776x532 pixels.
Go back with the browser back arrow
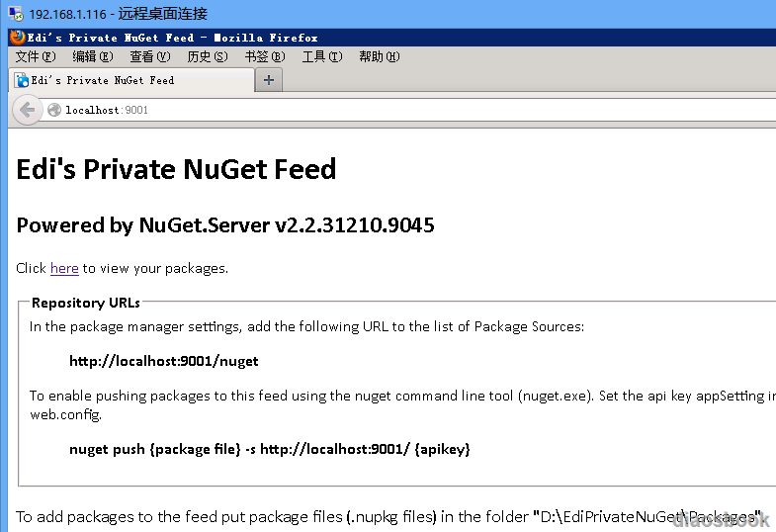pyautogui.click(x=28, y=110)
